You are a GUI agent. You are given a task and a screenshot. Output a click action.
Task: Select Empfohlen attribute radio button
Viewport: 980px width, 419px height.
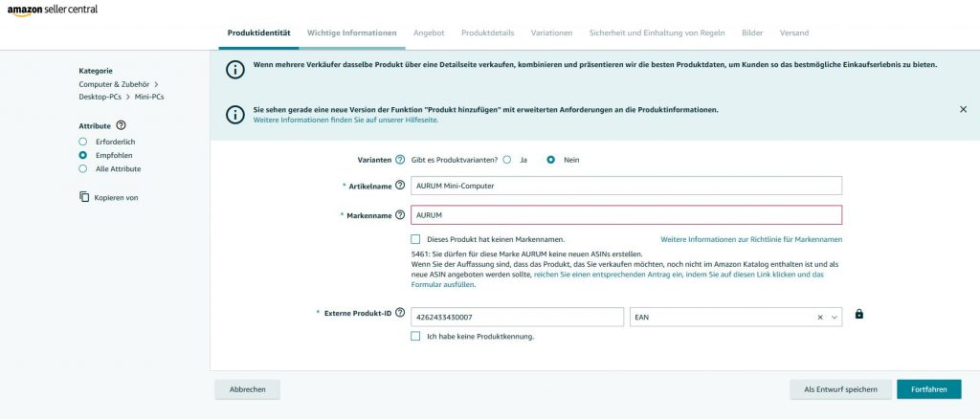click(x=82, y=155)
